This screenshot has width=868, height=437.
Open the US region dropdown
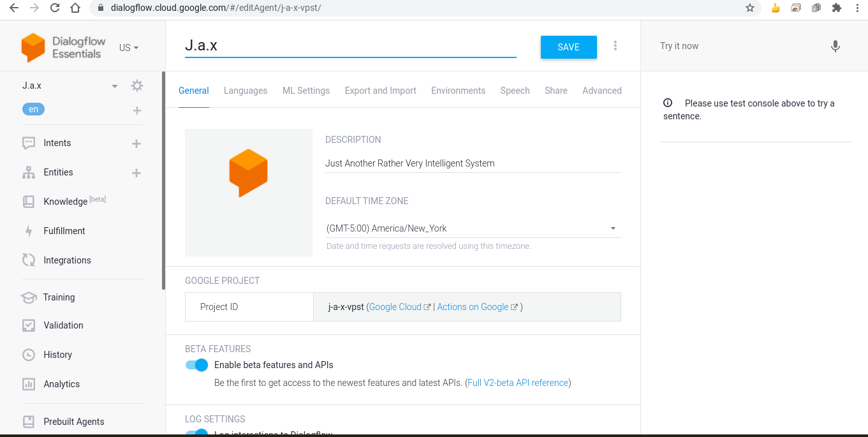tap(128, 47)
